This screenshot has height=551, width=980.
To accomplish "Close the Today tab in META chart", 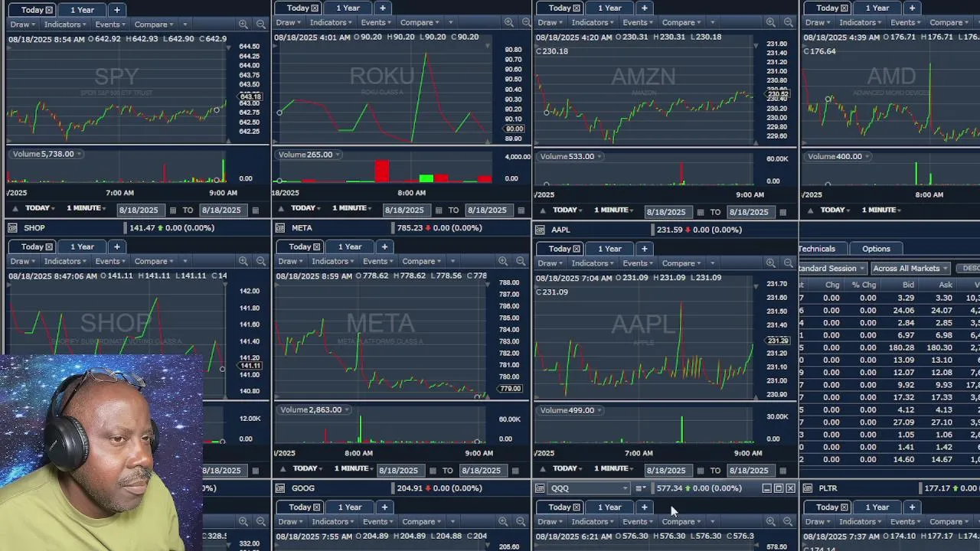I will (x=317, y=246).
